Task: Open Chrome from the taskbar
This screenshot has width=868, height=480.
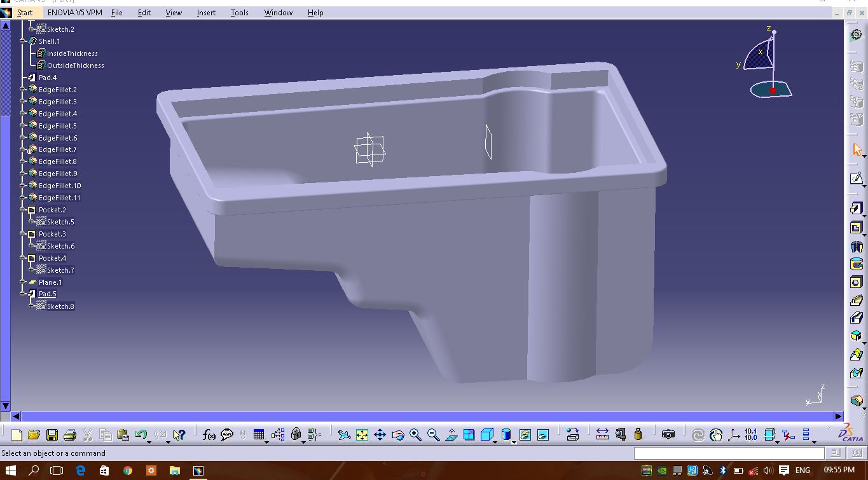Action: [128, 470]
